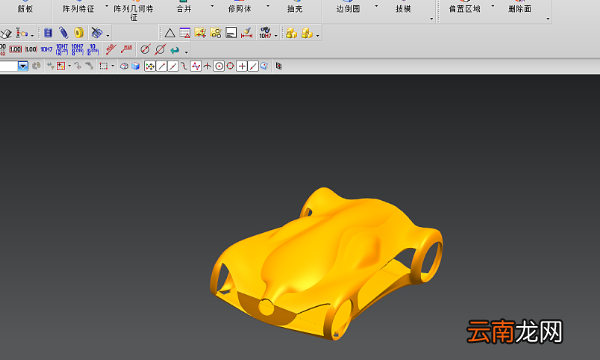Open dropdown beside yellow assembly blocks icons
This screenshot has height=360, width=600.
[318, 36]
